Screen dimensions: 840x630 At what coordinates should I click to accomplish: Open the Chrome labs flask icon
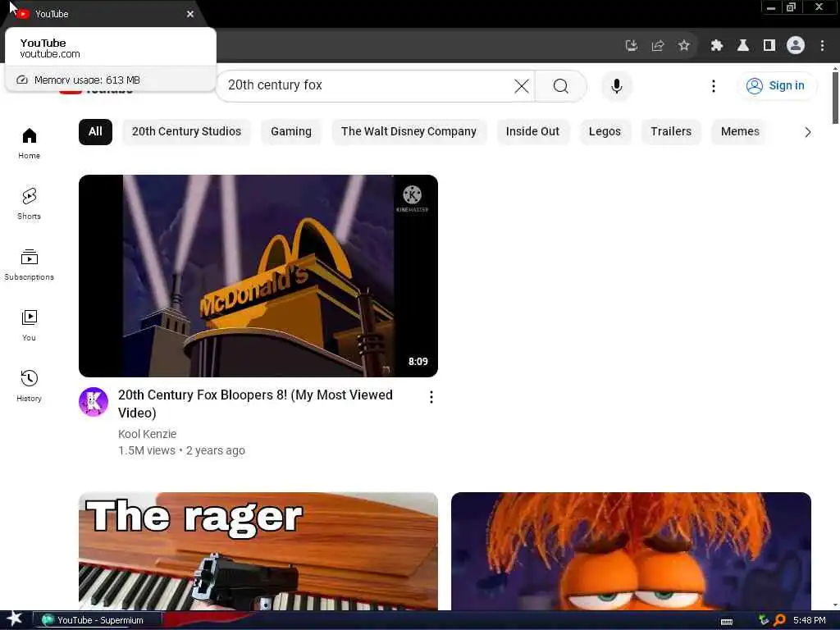click(x=742, y=46)
